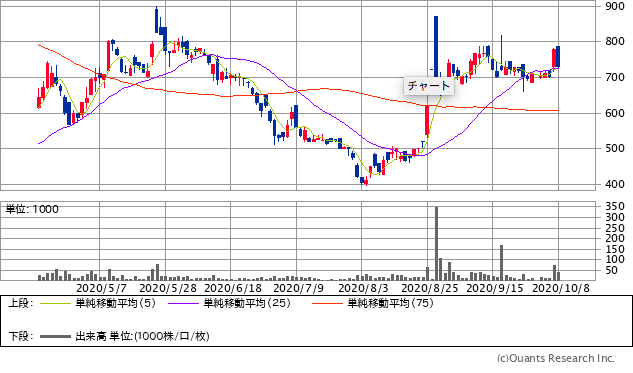Screen dimensions: 633x373
Task: Click the 上段: legend heading
Action: (21, 303)
